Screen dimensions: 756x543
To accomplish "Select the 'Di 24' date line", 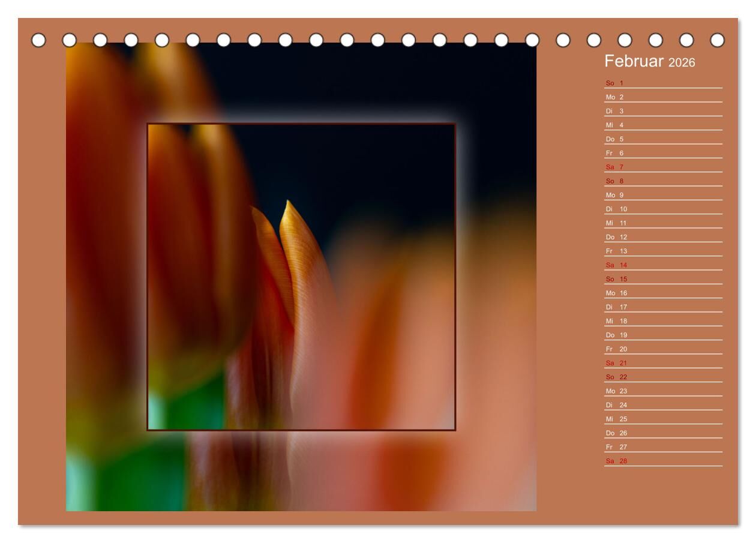I will [x=616, y=405].
